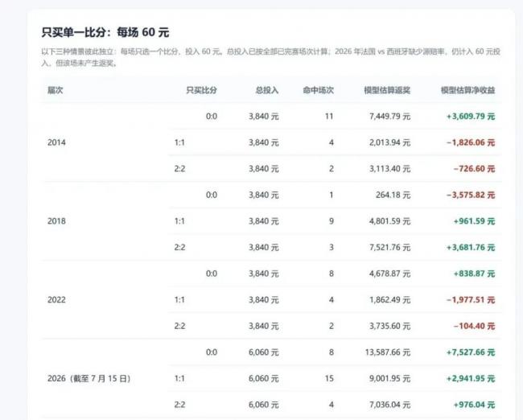Click hit count 1 in 2018's 0:0 row
Viewport: 523px width, 420px height.
pyautogui.click(x=332, y=195)
